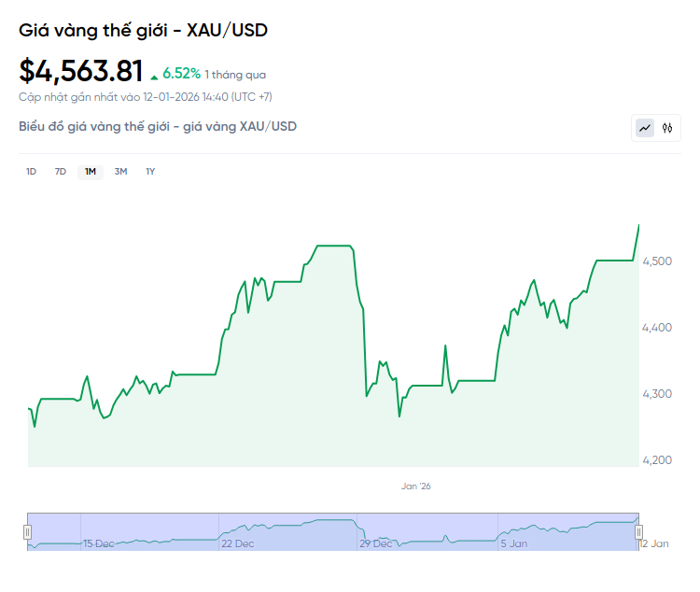The width and height of the screenshot is (700, 592).
Task: Click the chart heading 'Biểu đồ giá vàng thế giới'
Action: [158, 126]
